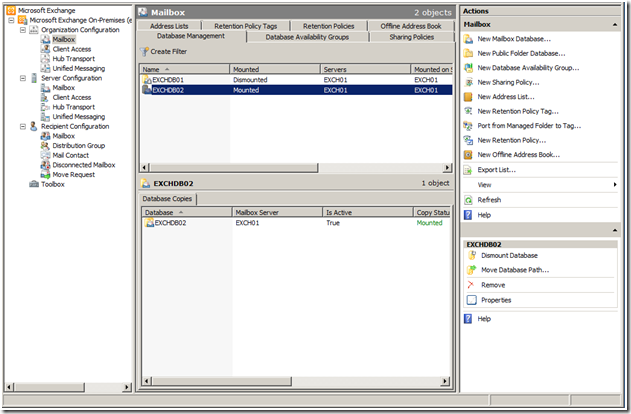Viewport: 631px width, 414px height.
Task: Open the Toolbox node in tree
Action: pos(52,184)
